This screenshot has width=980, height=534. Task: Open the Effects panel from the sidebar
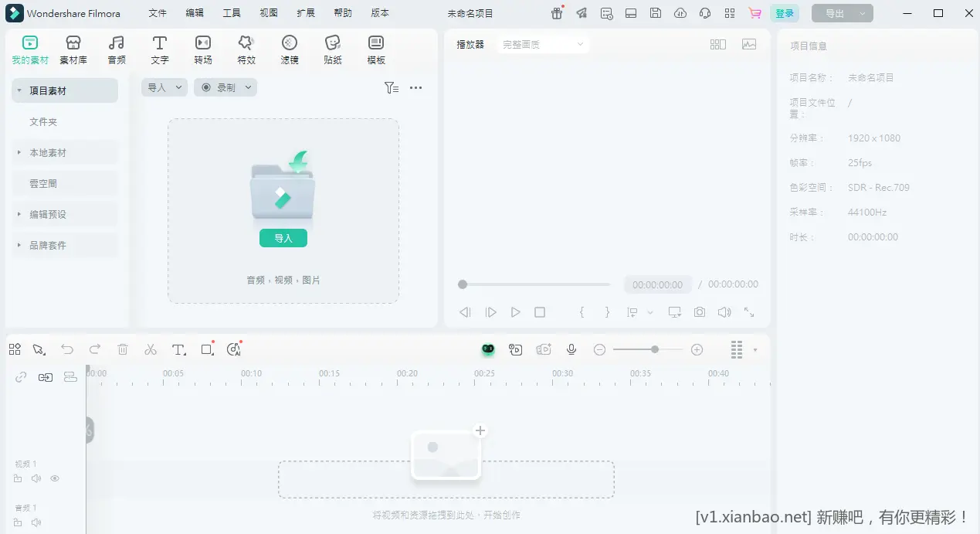point(246,49)
